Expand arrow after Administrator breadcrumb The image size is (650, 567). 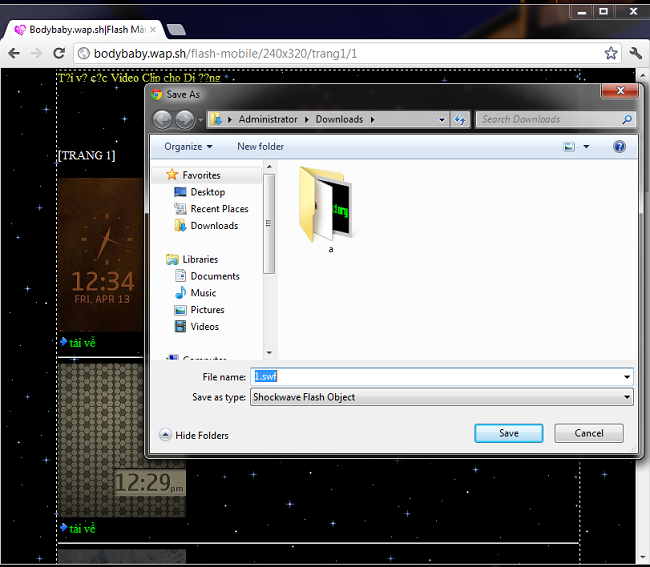pos(307,120)
